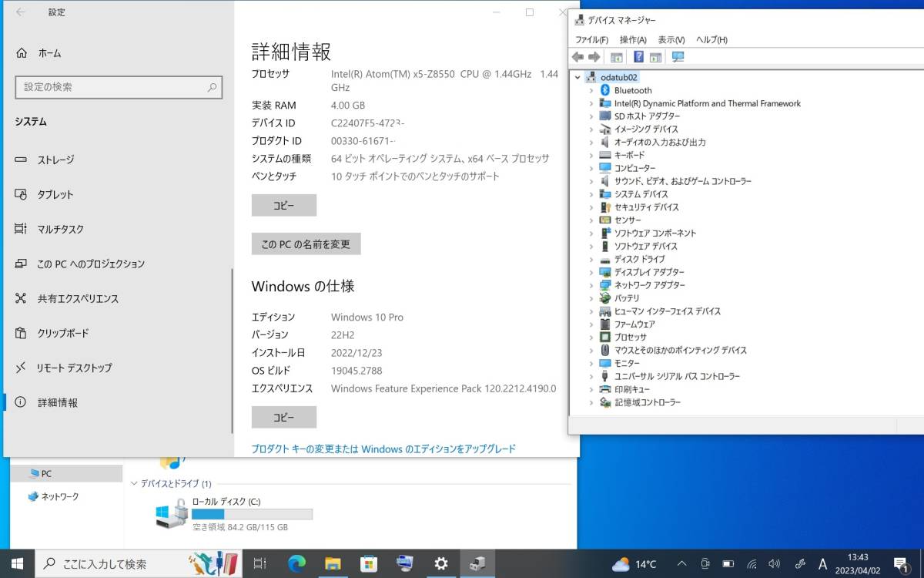Open the 操作(A) menu

(633, 40)
